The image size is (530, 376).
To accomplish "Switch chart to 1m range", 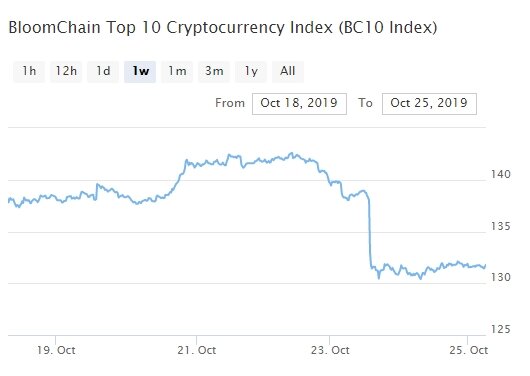I will click(177, 71).
